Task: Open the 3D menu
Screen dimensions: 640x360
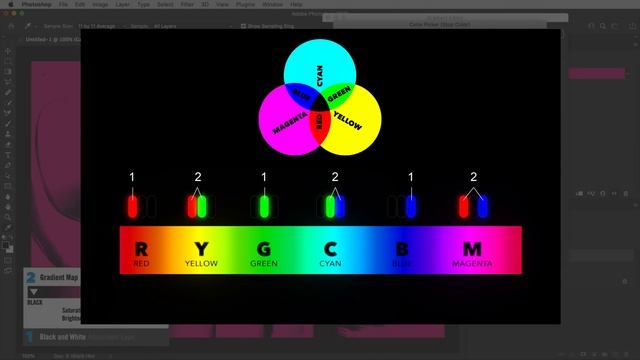Action: (205, 4)
